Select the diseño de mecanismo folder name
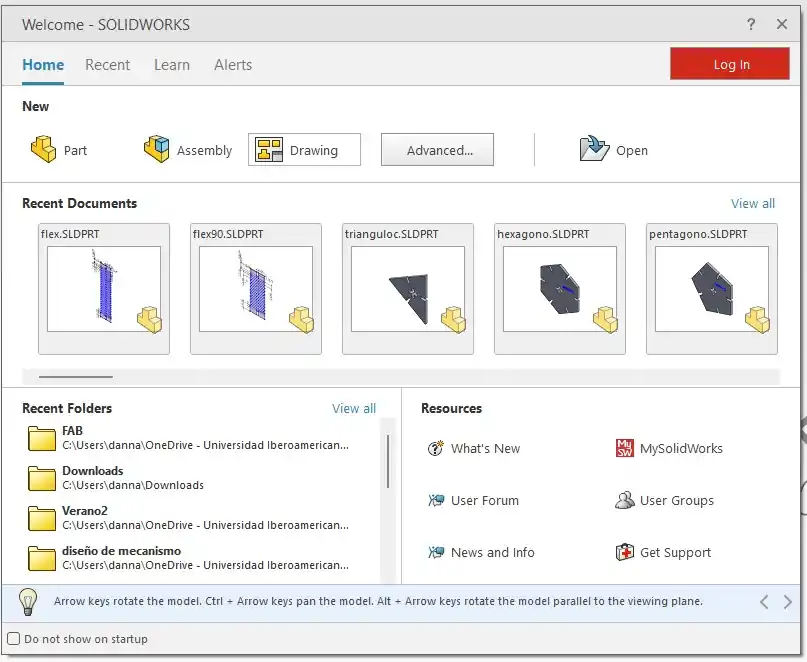 click(121, 551)
